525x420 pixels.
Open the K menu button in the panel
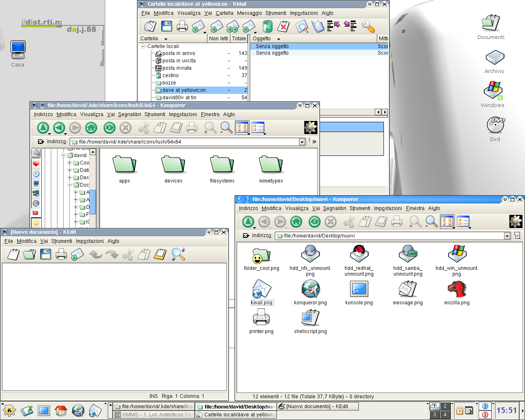9,410
